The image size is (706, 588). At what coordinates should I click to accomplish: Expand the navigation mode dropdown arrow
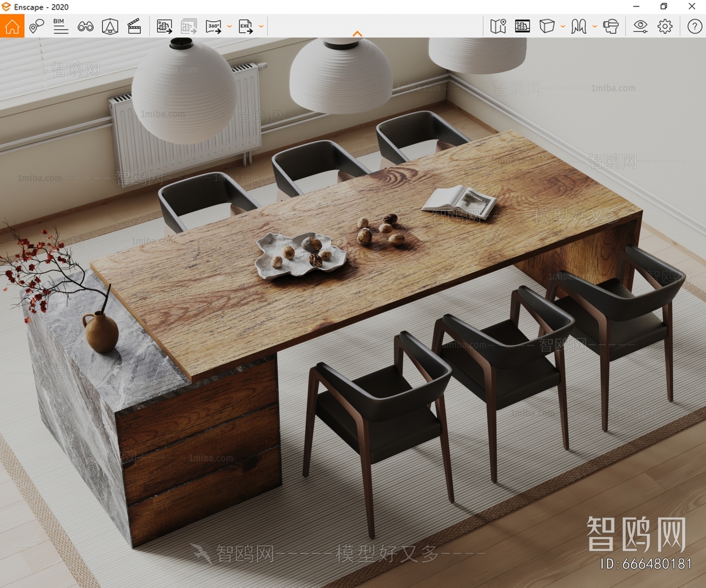click(595, 26)
